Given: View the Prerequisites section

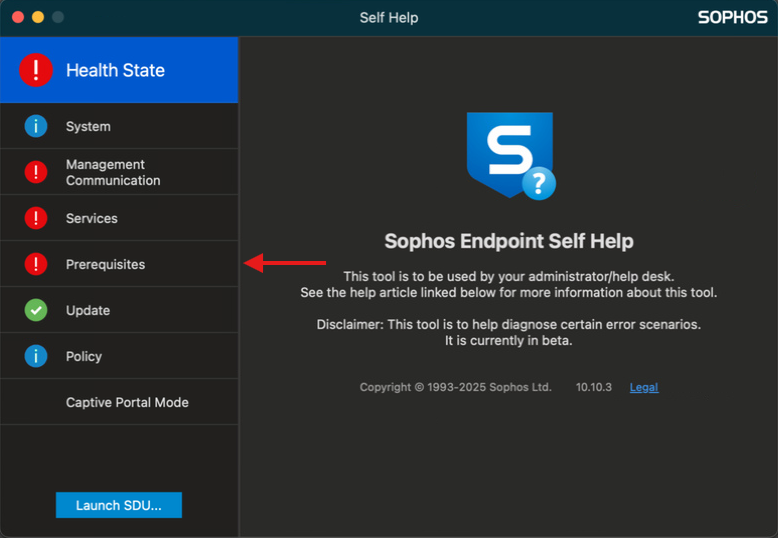Looking at the screenshot, I should click(x=105, y=264).
